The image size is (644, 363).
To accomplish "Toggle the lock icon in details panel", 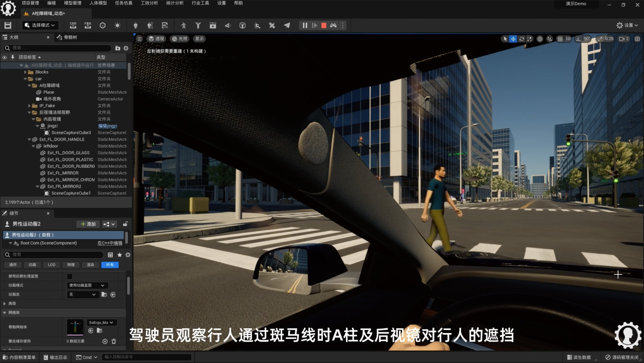I will click(125, 224).
